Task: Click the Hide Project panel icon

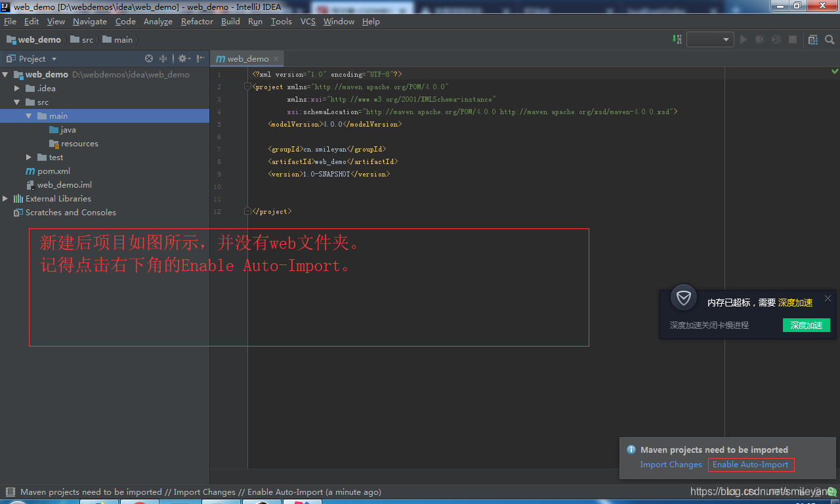Action: 201,58
